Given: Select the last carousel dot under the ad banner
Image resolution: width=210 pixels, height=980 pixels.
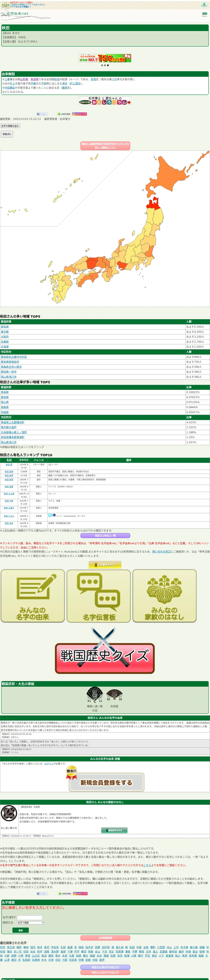Looking at the screenshot, I should tap(108, 65).
